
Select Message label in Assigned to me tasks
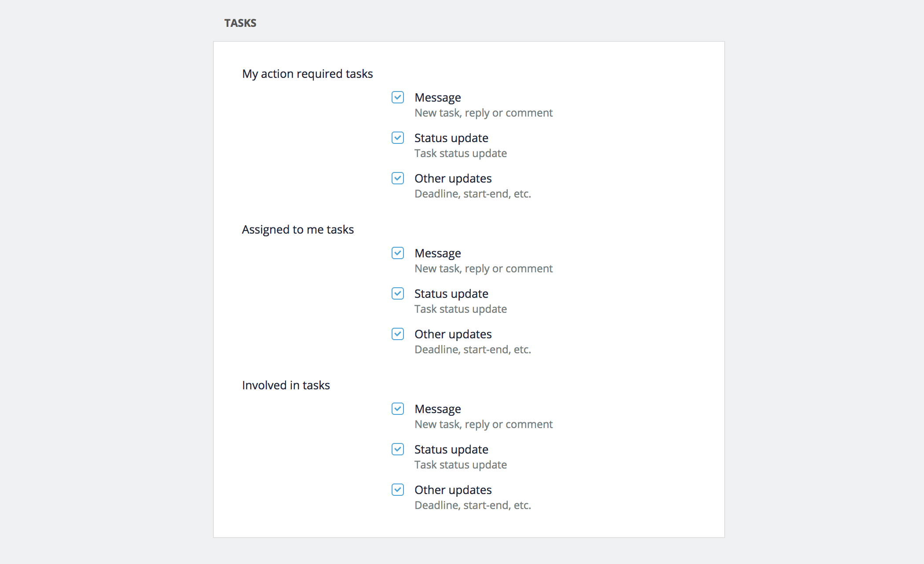point(438,253)
